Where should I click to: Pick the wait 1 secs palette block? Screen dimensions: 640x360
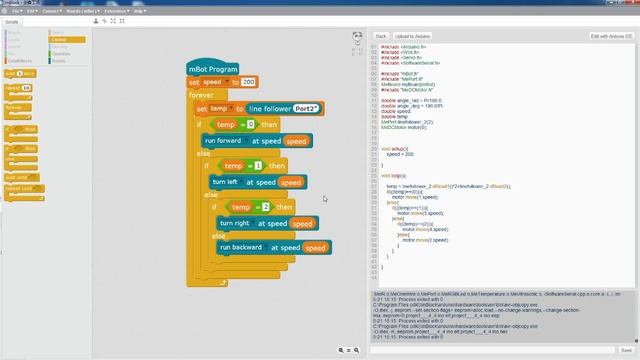20,73
